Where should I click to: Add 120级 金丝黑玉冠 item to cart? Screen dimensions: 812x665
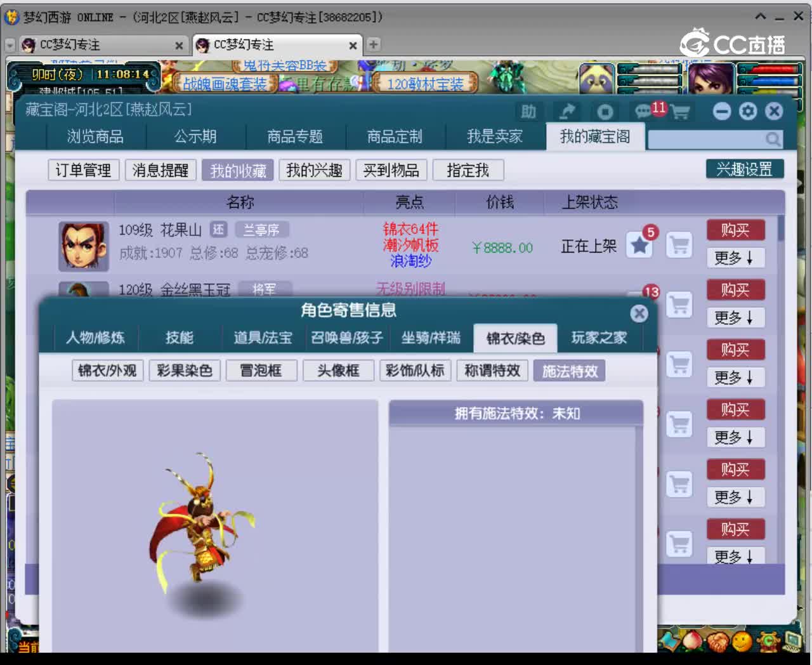(x=679, y=305)
